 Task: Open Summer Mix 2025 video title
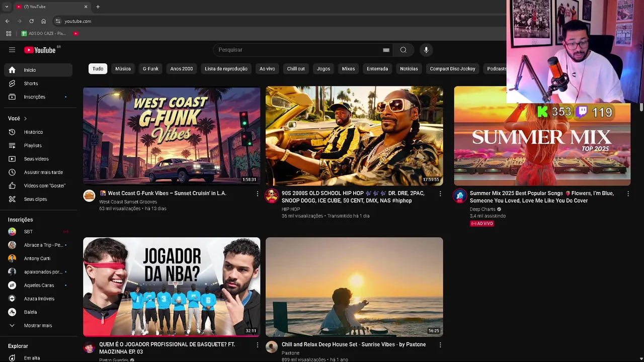542,197
